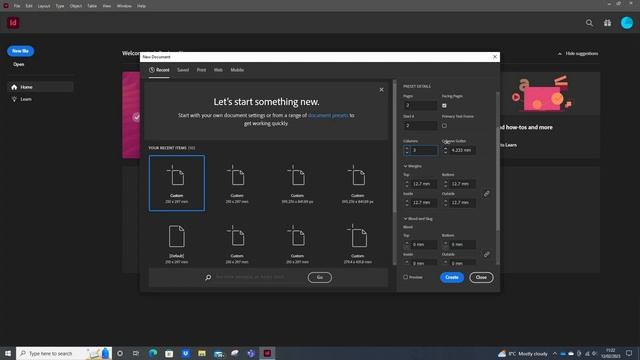Open Cortana circle icon on the taskbar
This screenshot has width=640, height=360.
tap(120, 353)
